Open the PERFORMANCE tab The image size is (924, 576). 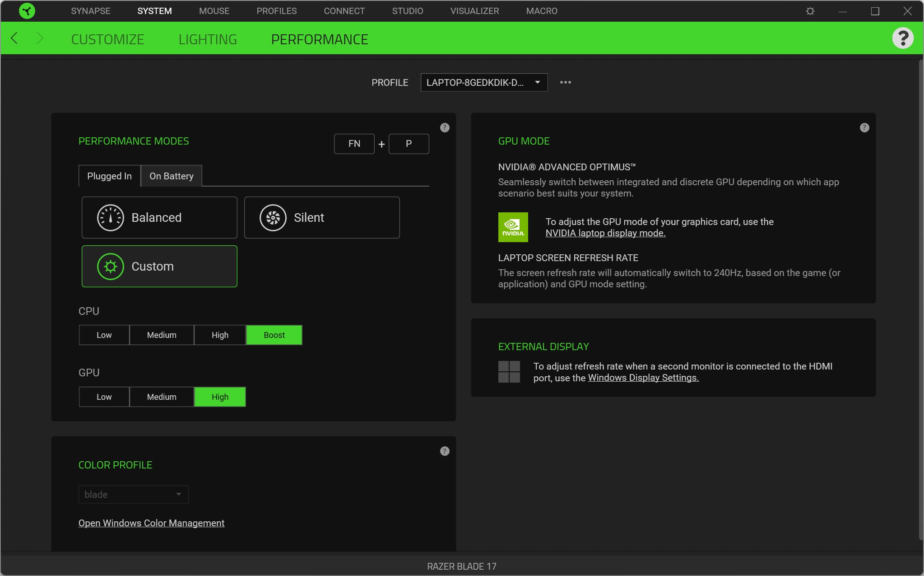[320, 39]
